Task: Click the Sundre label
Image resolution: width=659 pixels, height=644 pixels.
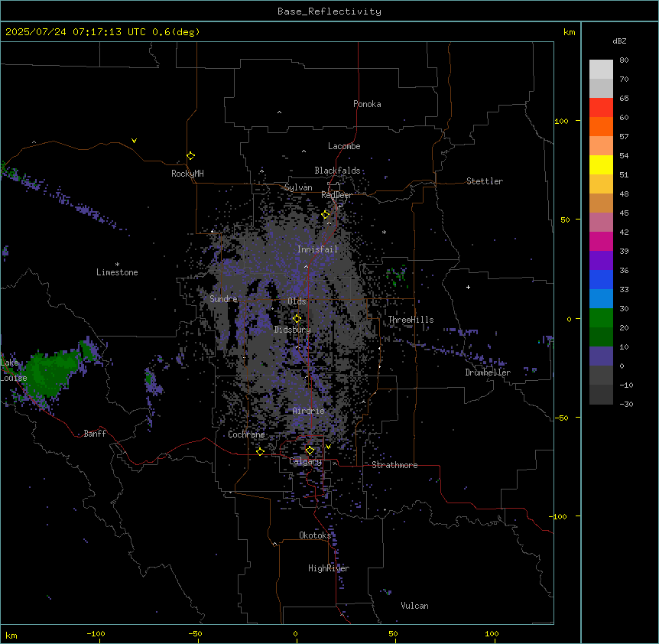Action: pyautogui.click(x=223, y=299)
